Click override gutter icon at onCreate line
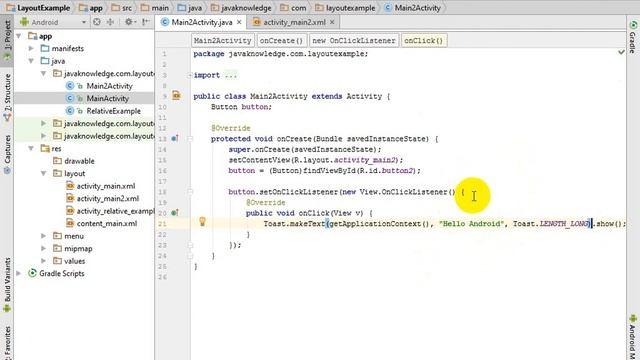The width and height of the screenshot is (640, 360). (175, 138)
